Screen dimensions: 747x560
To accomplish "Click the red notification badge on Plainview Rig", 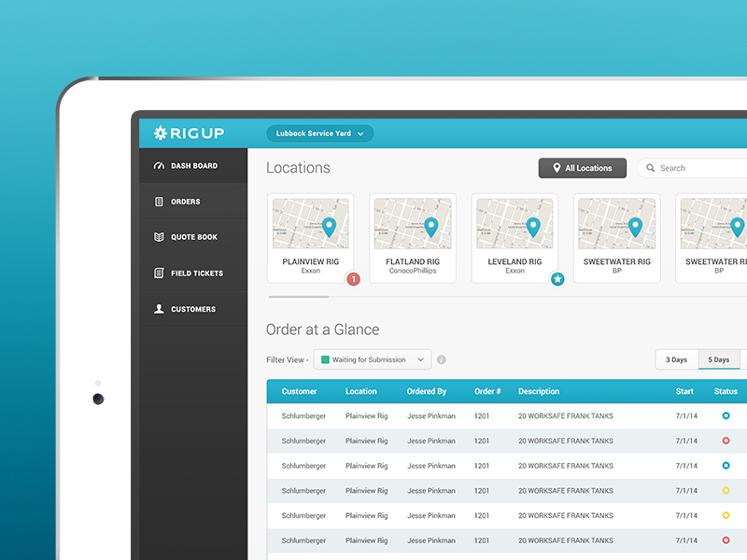I will click(x=354, y=279).
